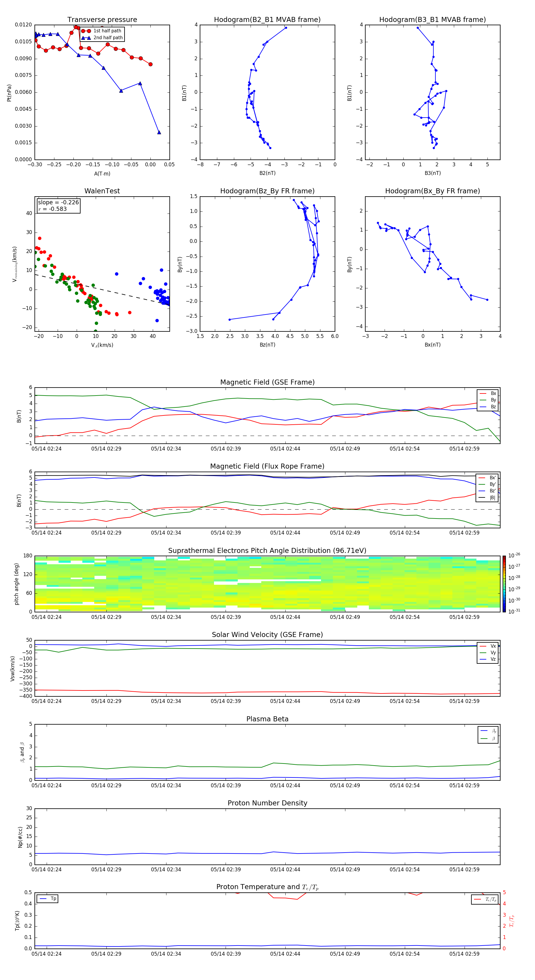Image resolution: width=535 pixels, height=980 pixels.
Task: Click the Tp legend entry in temperature plot
Action: pyautogui.click(x=48, y=899)
